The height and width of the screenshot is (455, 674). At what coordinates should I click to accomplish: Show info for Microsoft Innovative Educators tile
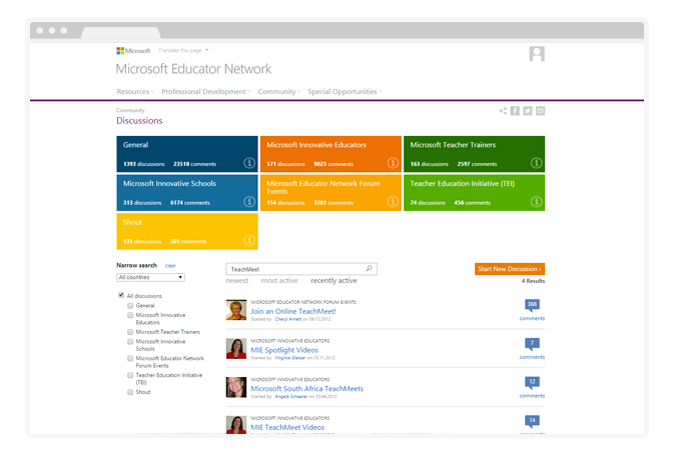393,163
